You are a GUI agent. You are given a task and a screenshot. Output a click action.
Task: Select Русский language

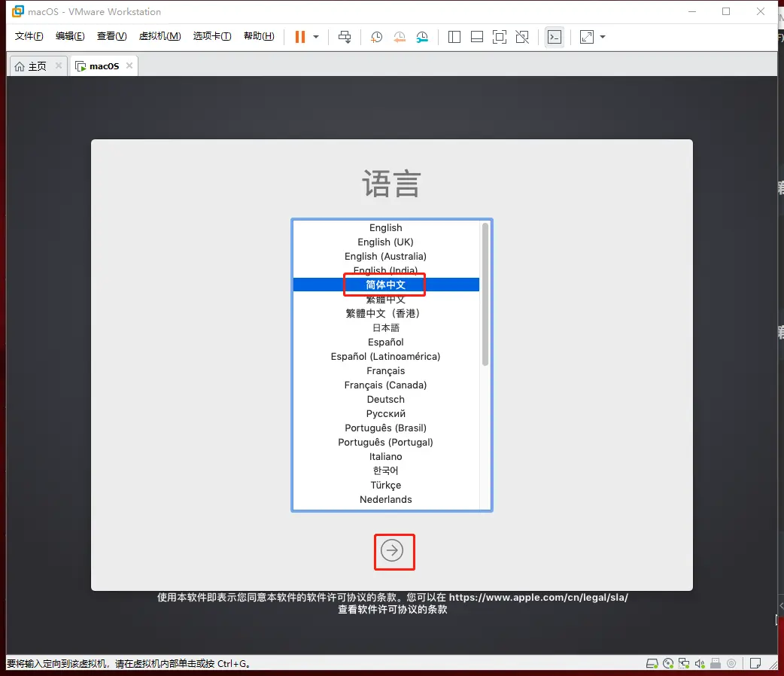(x=385, y=414)
